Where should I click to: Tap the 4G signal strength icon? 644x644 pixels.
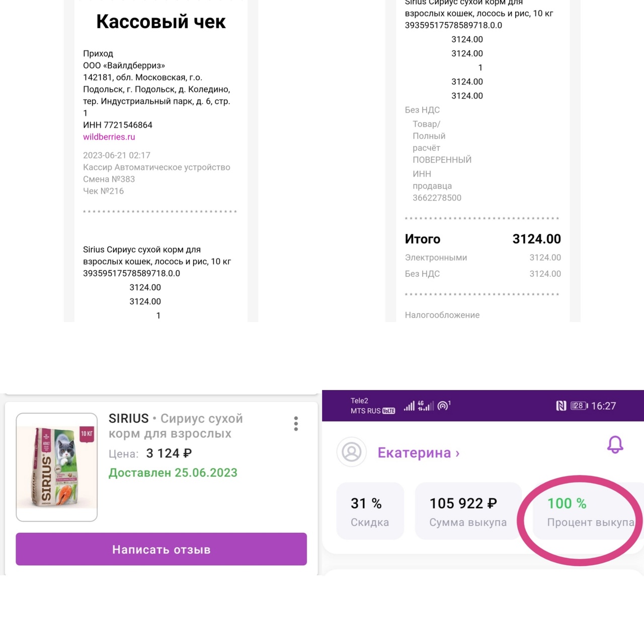tap(426, 406)
